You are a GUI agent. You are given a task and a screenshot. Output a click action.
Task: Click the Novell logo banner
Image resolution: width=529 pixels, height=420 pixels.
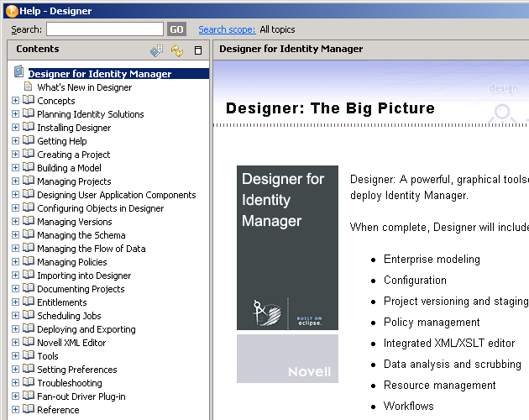click(x=287, y=359)
